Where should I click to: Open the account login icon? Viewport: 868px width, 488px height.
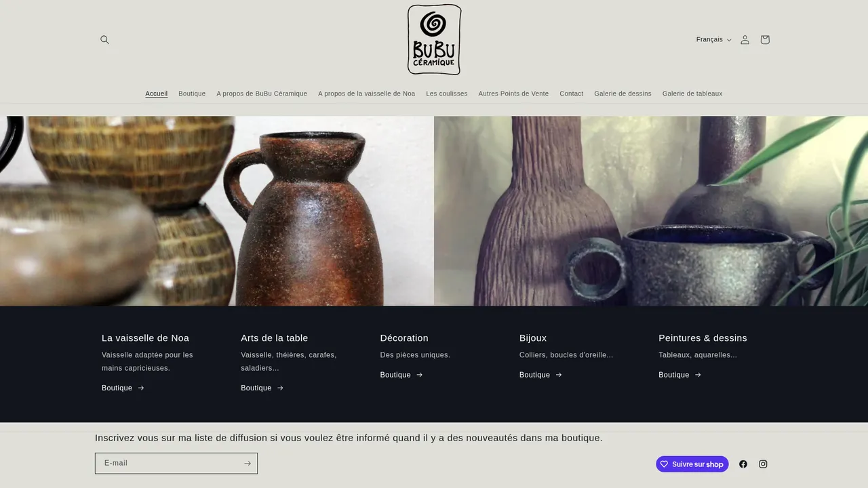[x=745, y=39]
